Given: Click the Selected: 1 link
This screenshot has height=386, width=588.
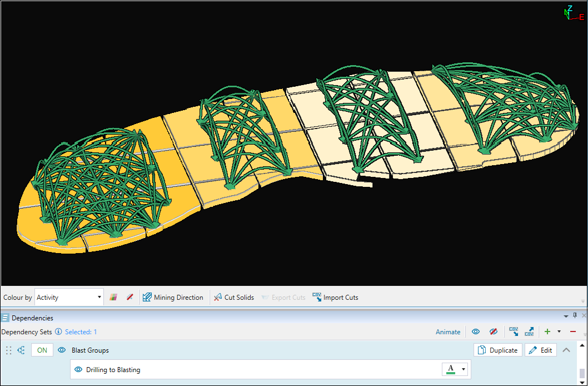Looking at the screenshot, I should [x=81, y=332].
